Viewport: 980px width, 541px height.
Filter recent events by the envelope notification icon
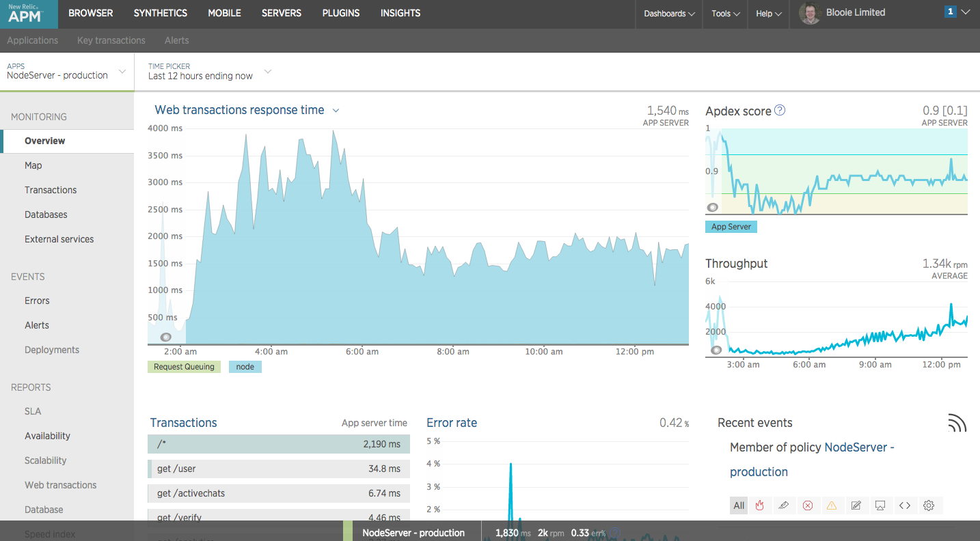784,505
